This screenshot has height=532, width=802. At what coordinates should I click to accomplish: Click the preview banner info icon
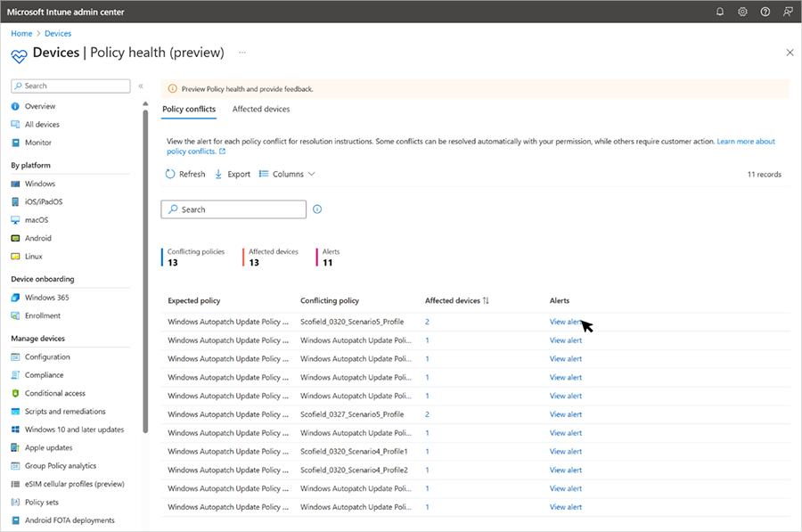(172, 89)
